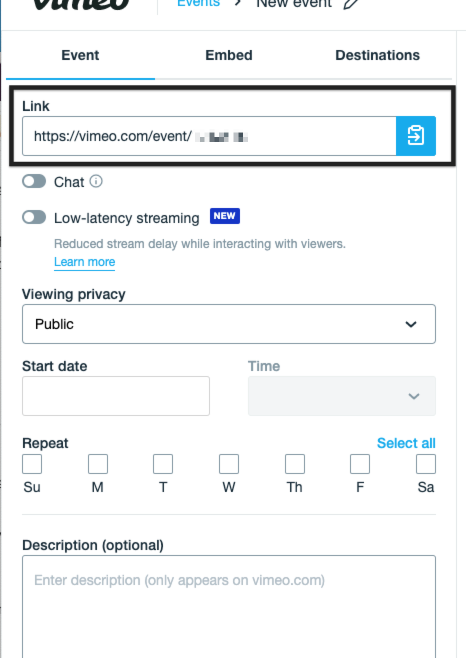
Task: Click the chevron arrow in Viewing privacy
Action: click(411, 324)
